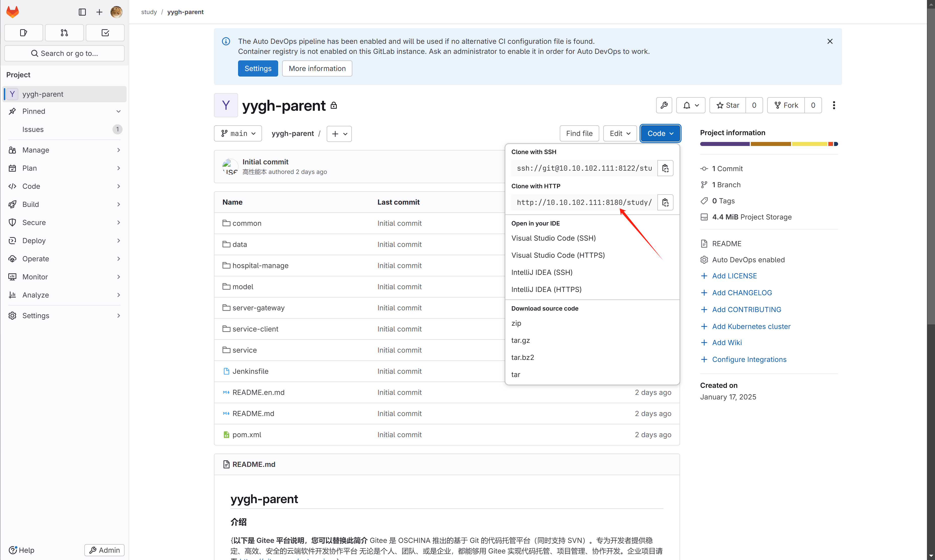
Task: Open the three-dot project actions menu
Action: click(x=834, y=105)
